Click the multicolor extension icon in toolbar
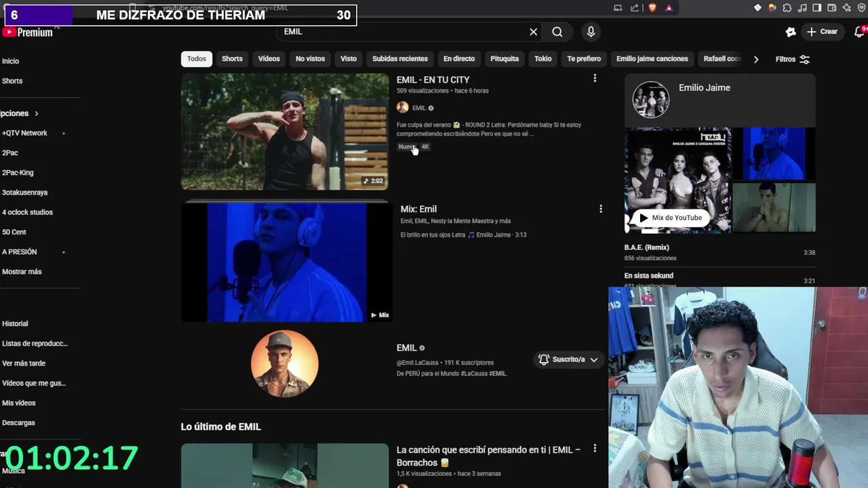The width and height of the screenshot is (868, 488). (772, 8)
